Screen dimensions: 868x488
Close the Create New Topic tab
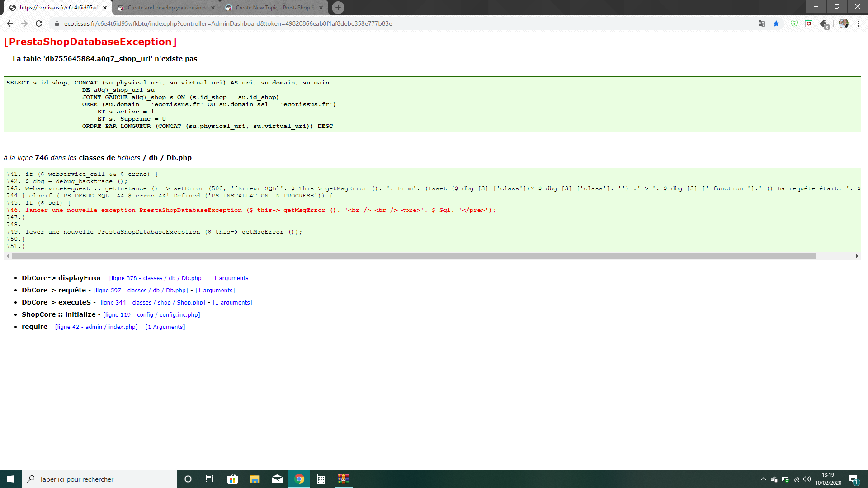pos(321,8)
